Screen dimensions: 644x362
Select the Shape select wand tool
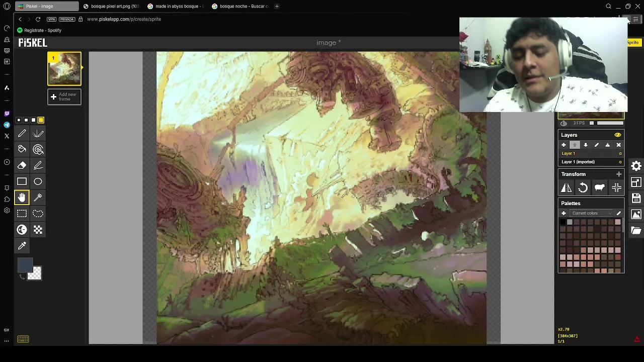pos(38,198)
